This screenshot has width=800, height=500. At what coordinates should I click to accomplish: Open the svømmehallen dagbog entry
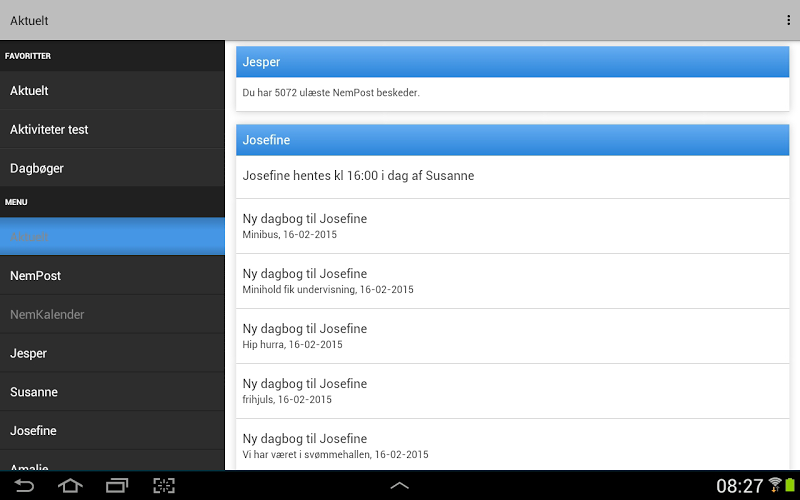[x=512, y=444]
